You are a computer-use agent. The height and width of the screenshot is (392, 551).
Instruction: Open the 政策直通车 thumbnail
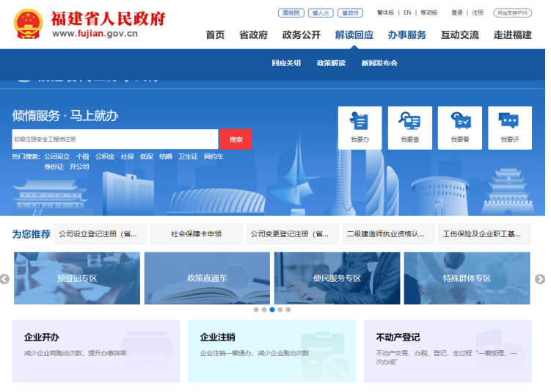[207, 278]
